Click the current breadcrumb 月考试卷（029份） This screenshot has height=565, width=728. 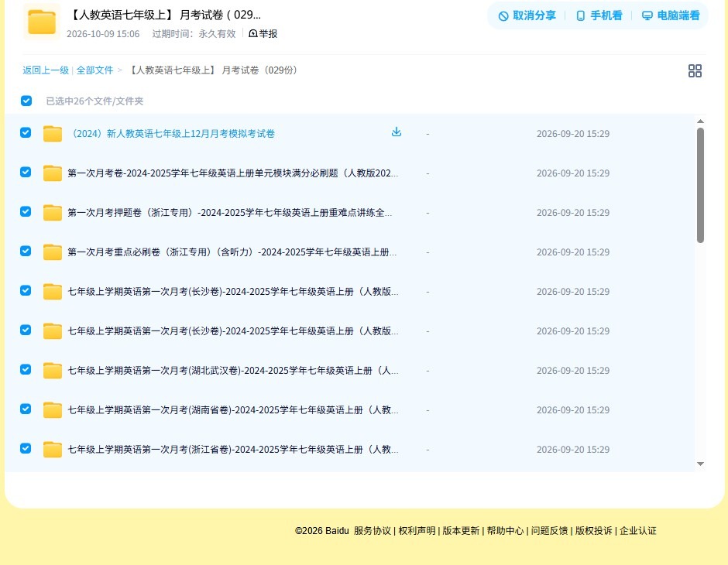(213, 70)
